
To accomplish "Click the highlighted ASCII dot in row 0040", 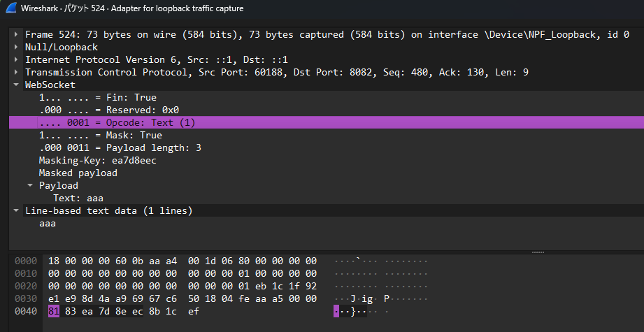I will click(336, 312).
